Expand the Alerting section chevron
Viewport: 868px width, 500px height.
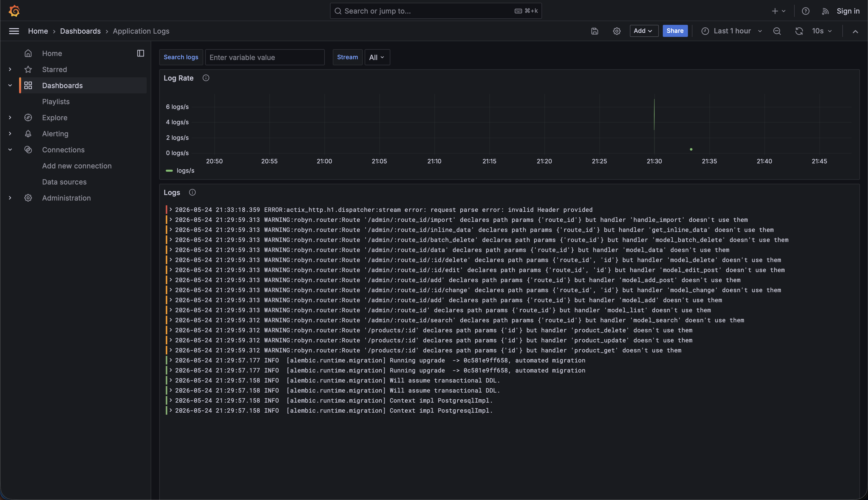pyautogui.click(x=10, y=134)
